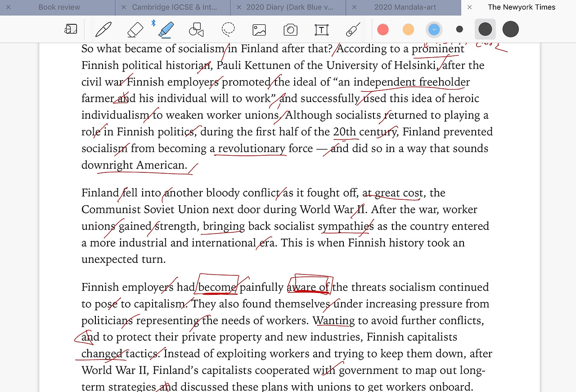Click the words "downright American."
576x392 pixels.
134,165
